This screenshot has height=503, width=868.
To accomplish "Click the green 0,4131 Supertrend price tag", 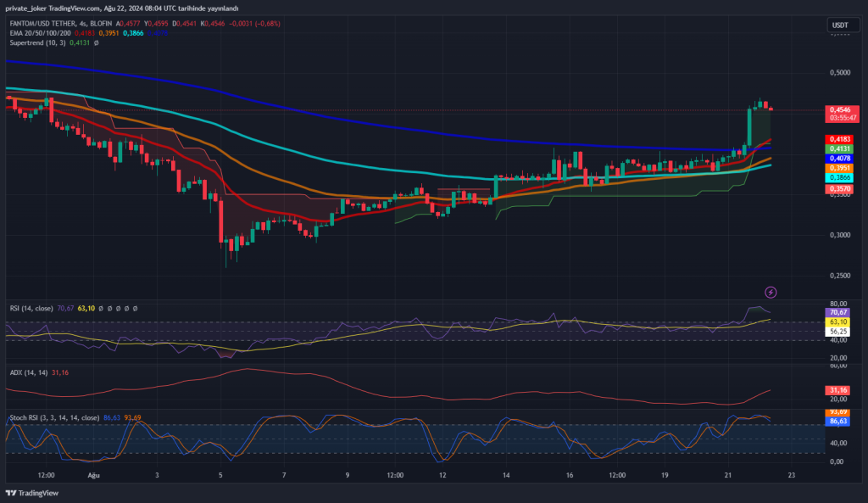I will (840, 148).
